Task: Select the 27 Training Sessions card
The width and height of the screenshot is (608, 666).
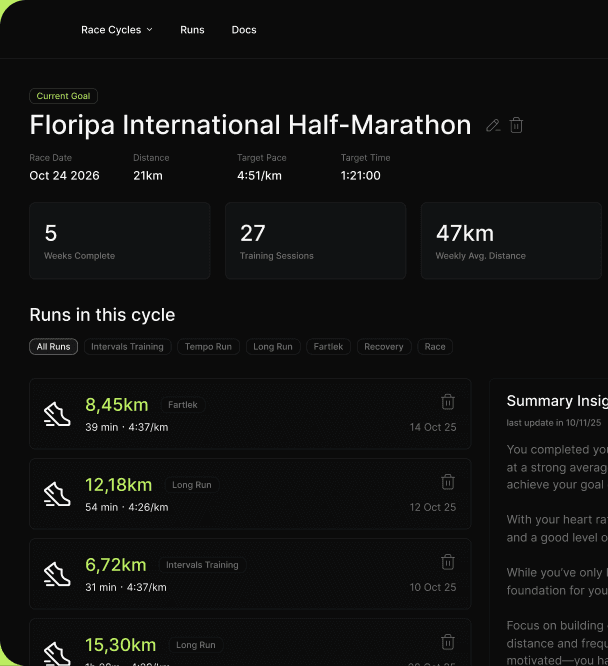Action: point(316,241)
